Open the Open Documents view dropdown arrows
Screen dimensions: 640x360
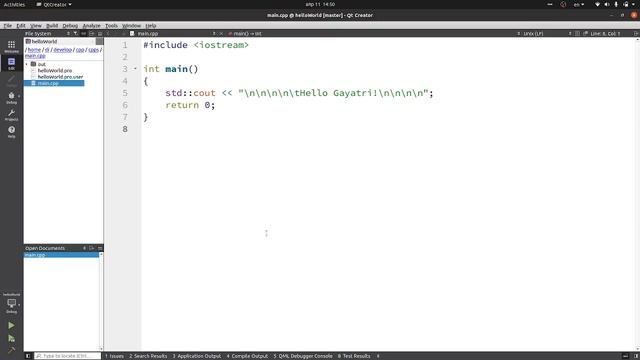coord(84,248)
